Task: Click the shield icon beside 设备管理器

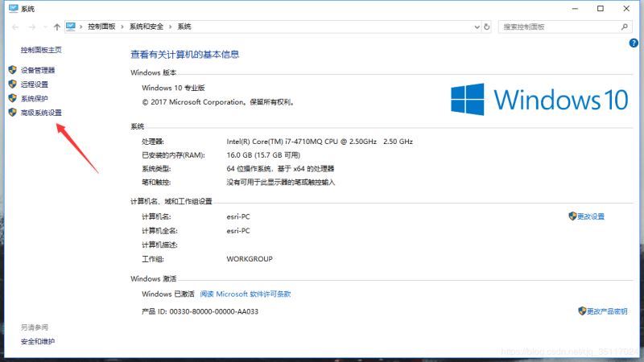Action: (12, 70)
